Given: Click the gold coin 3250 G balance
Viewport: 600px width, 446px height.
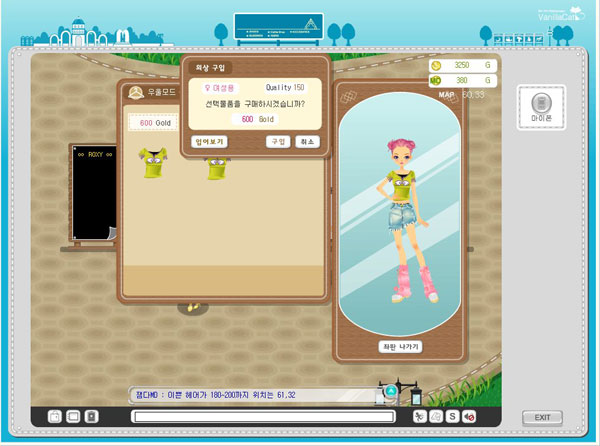Looking at the screenshot, I should [463, 65].
